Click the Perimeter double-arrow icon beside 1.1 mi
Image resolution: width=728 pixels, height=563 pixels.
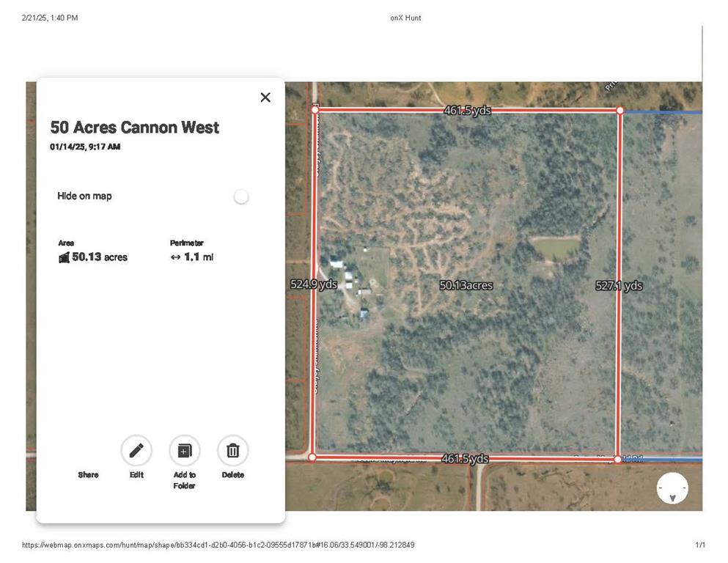pyautogui.click(x=176, y=257)
